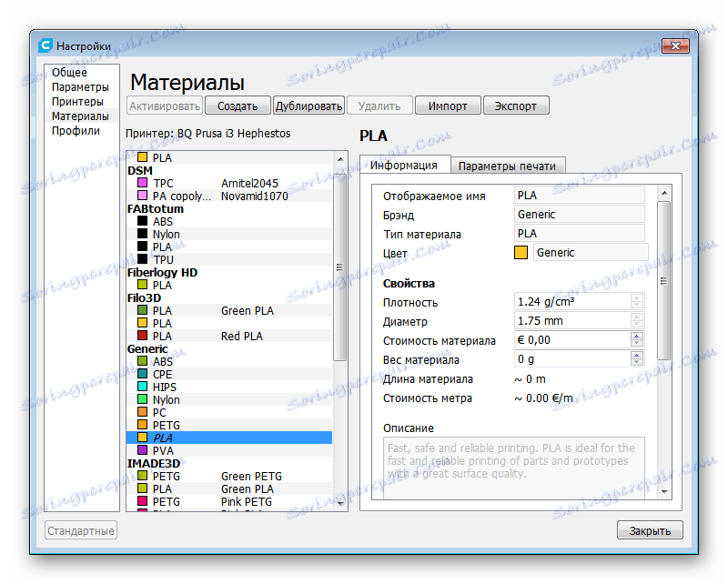Image resolution: width=728 pixels, height=584 pixels.
Task: Click the info panel scrollbar thumb
Action: (x=664, y=280)
